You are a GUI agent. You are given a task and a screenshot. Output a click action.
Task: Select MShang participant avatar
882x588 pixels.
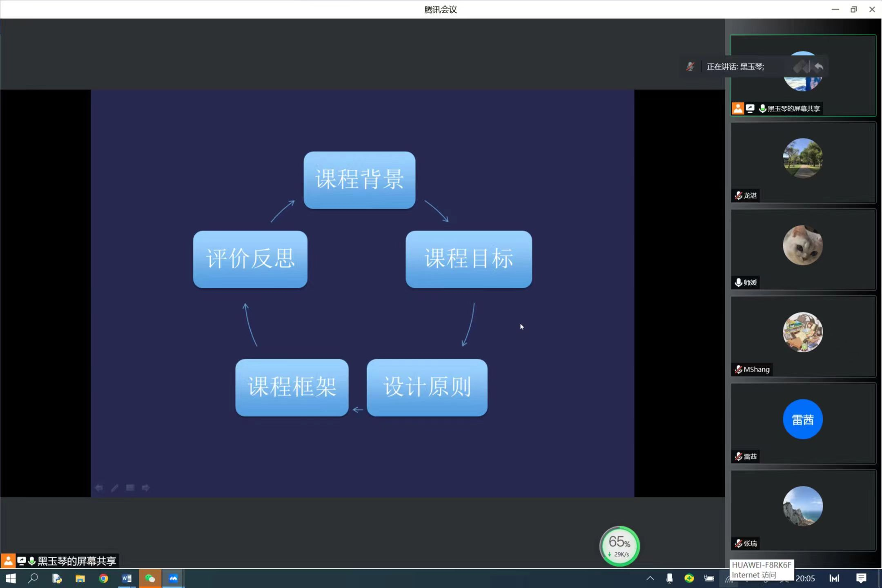point(802,332)
